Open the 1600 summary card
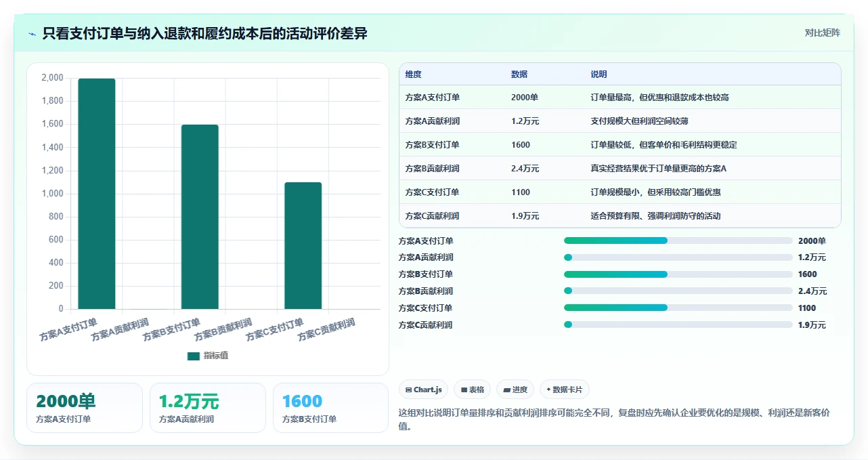 pyautogui.click(x=330, y=408)
